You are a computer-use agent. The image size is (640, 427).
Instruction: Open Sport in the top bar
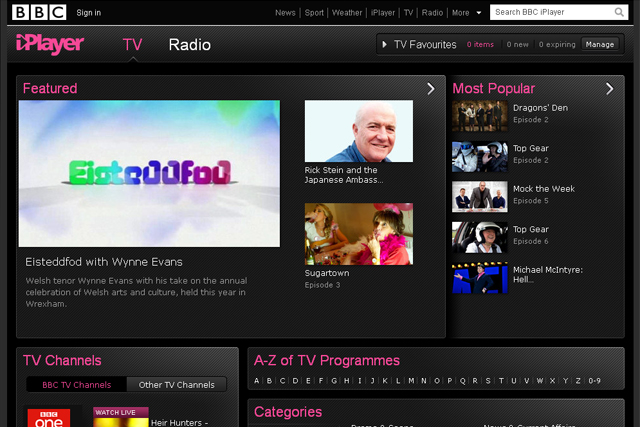coord(314,13)
